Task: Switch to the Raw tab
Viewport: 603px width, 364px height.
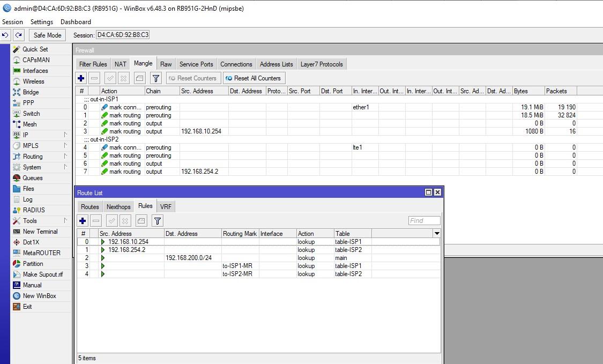Action: click(x=166, y=64)
